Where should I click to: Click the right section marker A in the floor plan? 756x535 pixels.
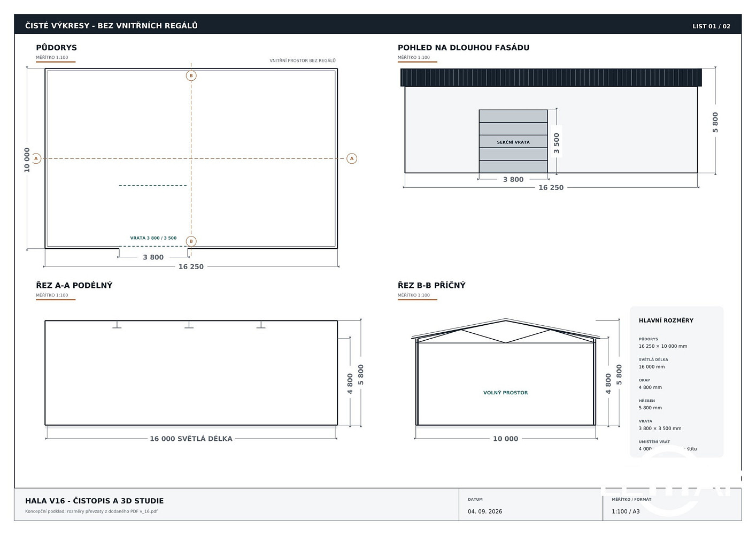tap(352, 158)
